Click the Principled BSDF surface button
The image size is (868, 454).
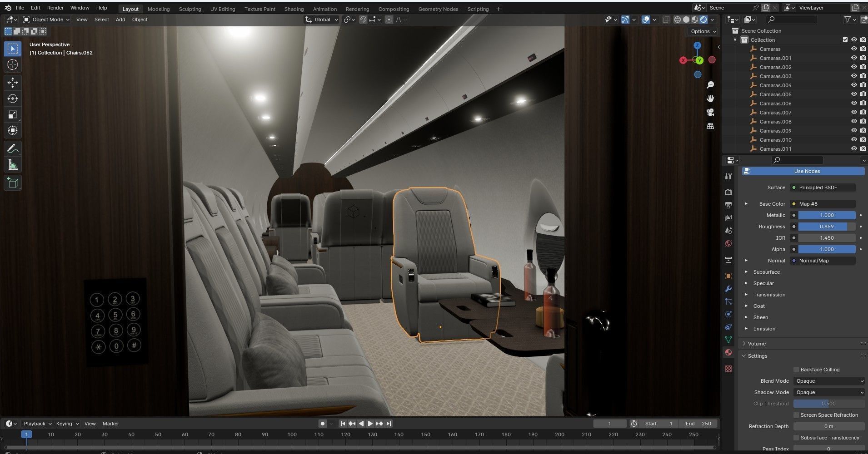823,188
